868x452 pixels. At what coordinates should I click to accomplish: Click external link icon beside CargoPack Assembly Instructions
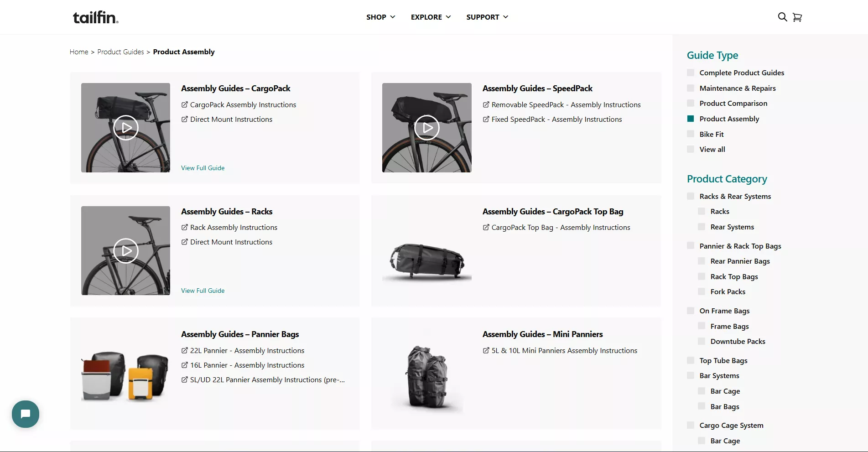(x=185, y=105)
